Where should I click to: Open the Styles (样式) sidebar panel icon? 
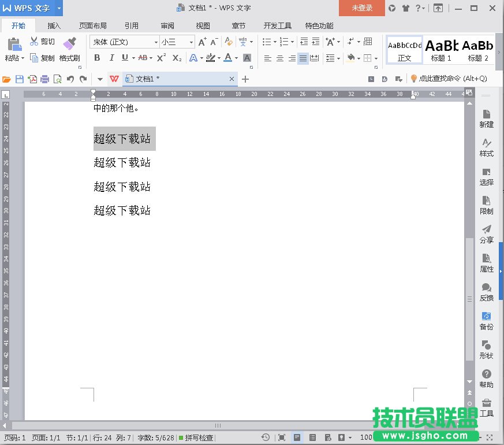point(486,147)
